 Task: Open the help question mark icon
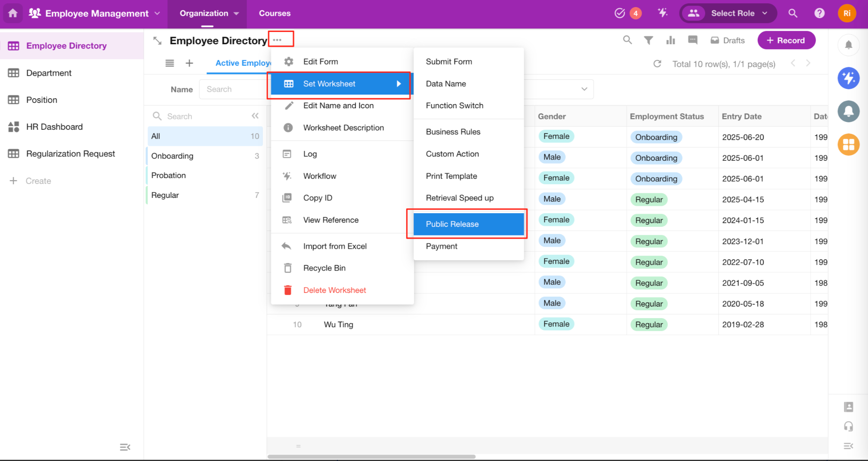pyautogui.click(x=819, y=13)
